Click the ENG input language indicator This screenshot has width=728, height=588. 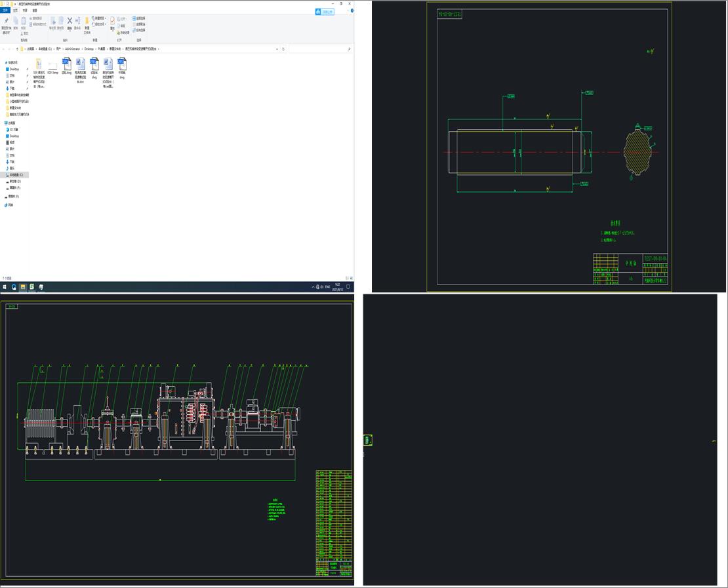327,287
